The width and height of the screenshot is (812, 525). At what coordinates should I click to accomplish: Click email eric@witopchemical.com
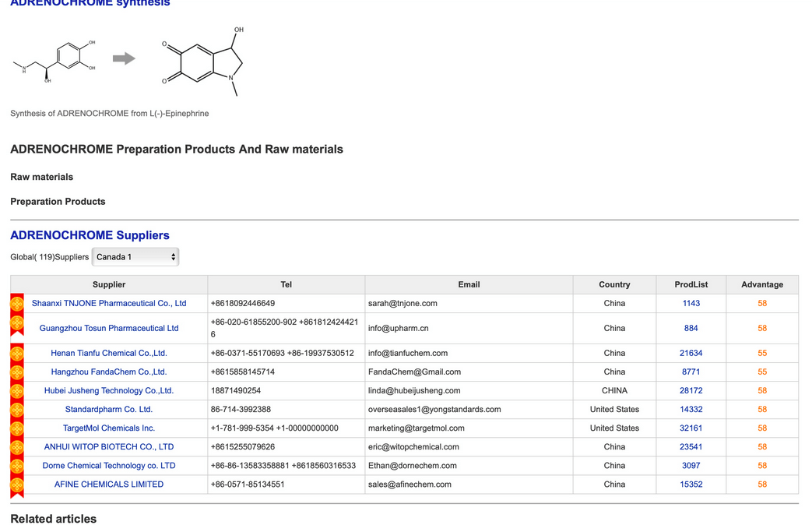[413, 446]
